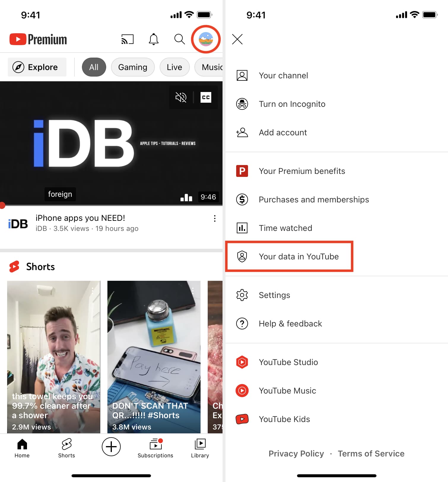448x482 pixels.
Task: Tap the Cast to device icon
Action: [128, 39]
